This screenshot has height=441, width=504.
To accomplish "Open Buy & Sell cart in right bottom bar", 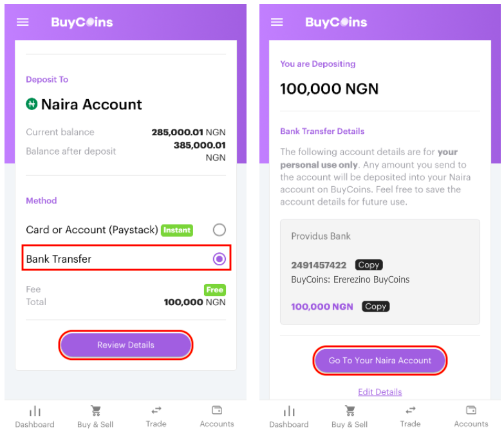I will click(350, 411).
